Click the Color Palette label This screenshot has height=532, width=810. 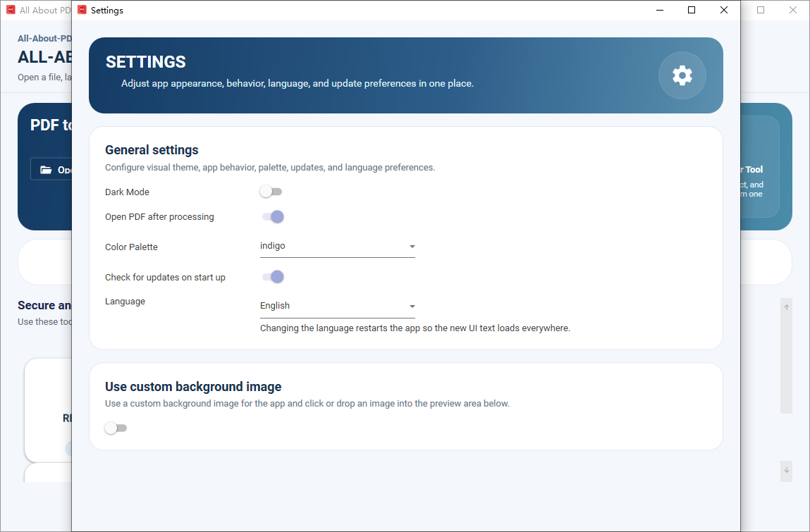(131, 247)
